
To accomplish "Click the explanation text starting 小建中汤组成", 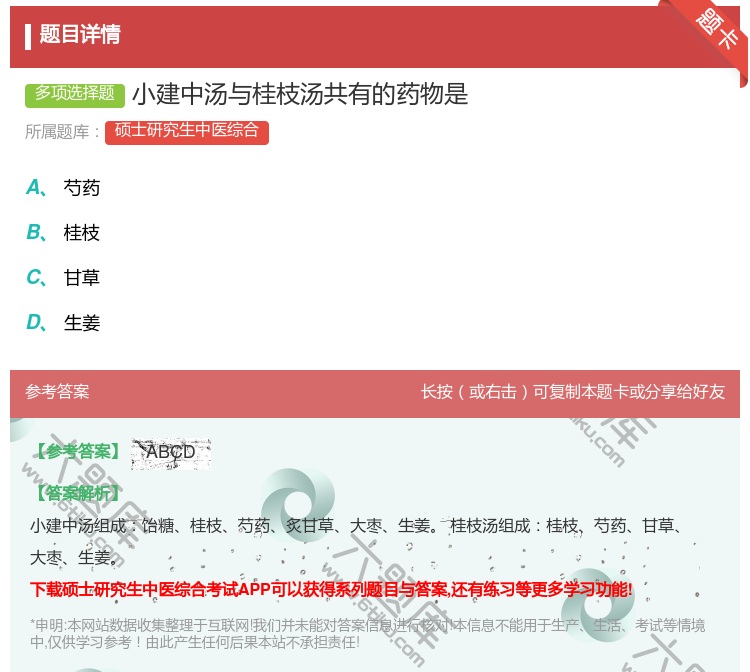I will pos(356,541).
